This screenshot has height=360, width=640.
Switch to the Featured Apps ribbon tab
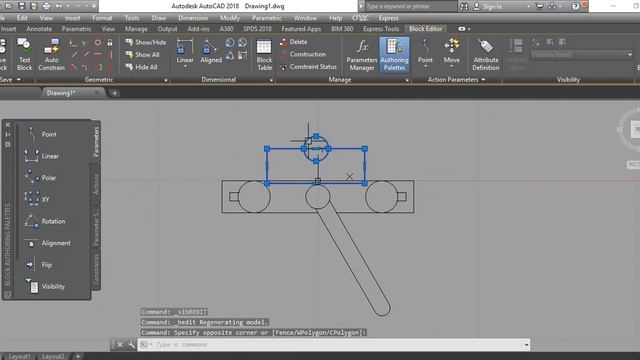(301, 29)
